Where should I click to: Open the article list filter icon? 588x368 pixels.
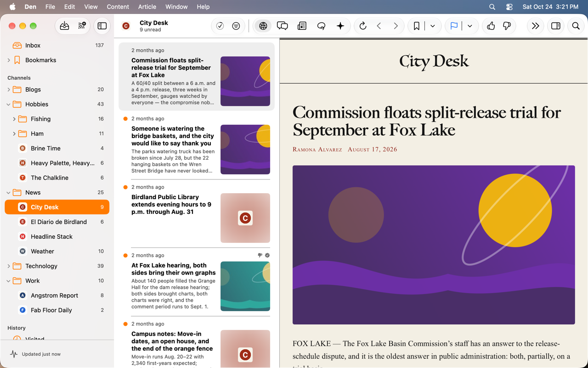pos(236,26)
